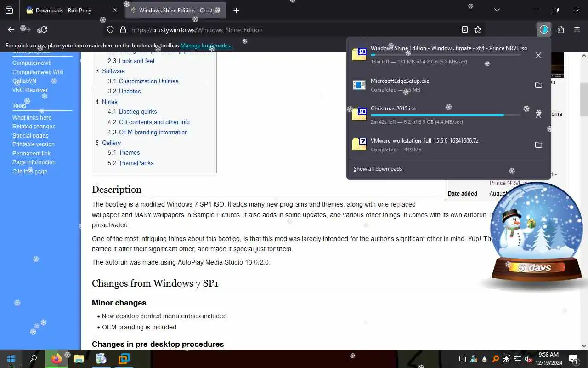Open the Firefox View icon
This screenshot has width=588, height=368.
point(9,10)
